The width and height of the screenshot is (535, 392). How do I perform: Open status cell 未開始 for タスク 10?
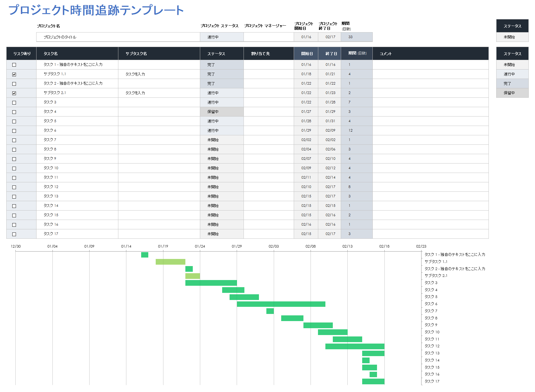point(222,168)
